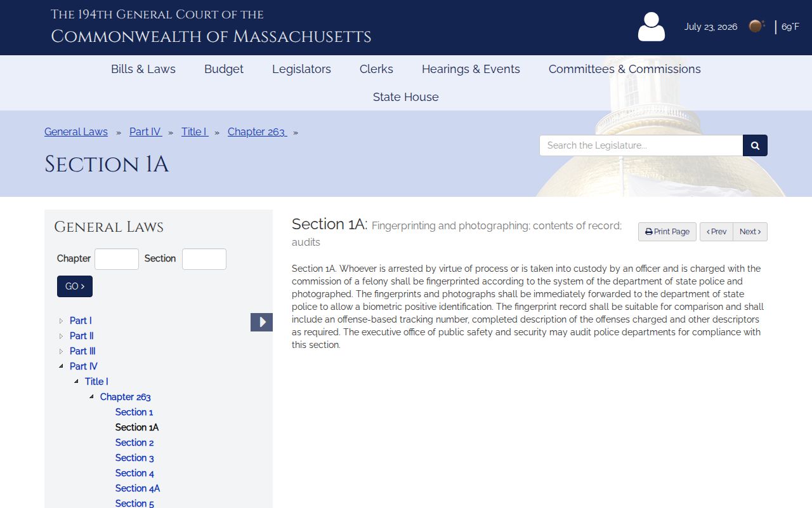Image resolution: width=812 pixels, height=508 pixels.
Task: Select Section 1 in the tree
Action: 134,412
